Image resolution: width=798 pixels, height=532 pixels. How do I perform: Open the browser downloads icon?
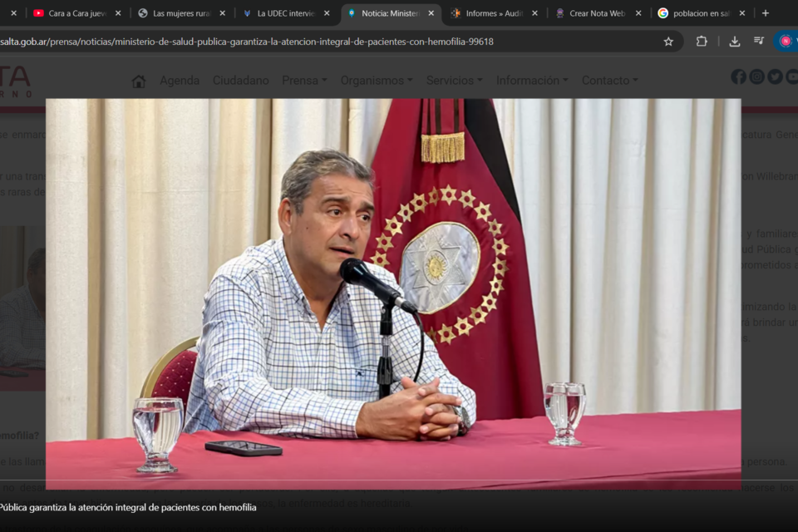click(735, 42)
